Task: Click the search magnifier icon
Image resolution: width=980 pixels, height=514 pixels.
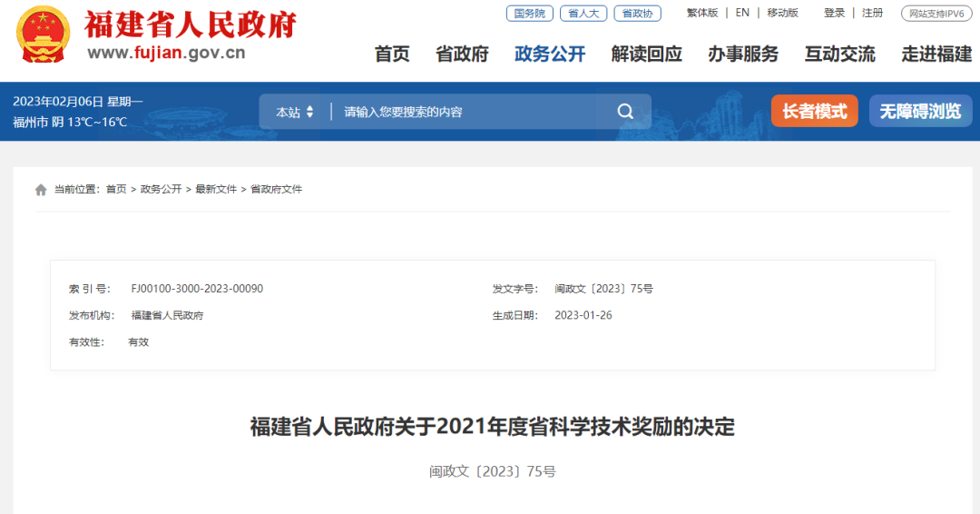Action: pos(625,112)
